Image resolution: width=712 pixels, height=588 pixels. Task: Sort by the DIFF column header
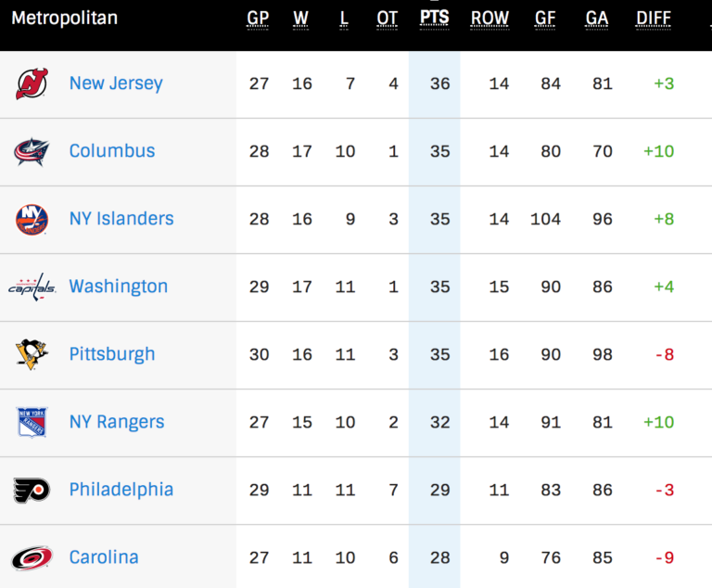[654, 19]
